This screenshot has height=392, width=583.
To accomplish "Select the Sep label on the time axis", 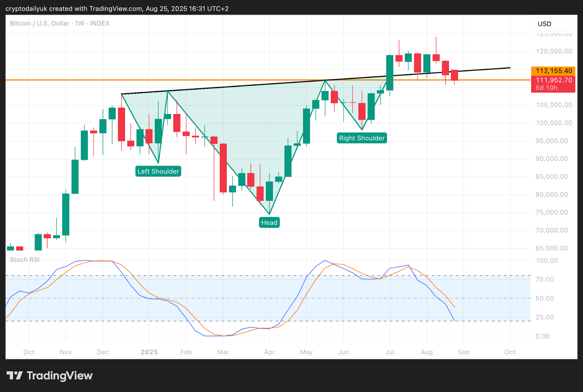I will click(463, 352).
